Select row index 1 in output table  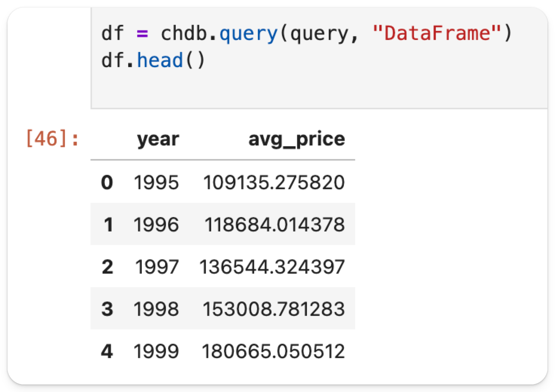click(x=108, y=225)
